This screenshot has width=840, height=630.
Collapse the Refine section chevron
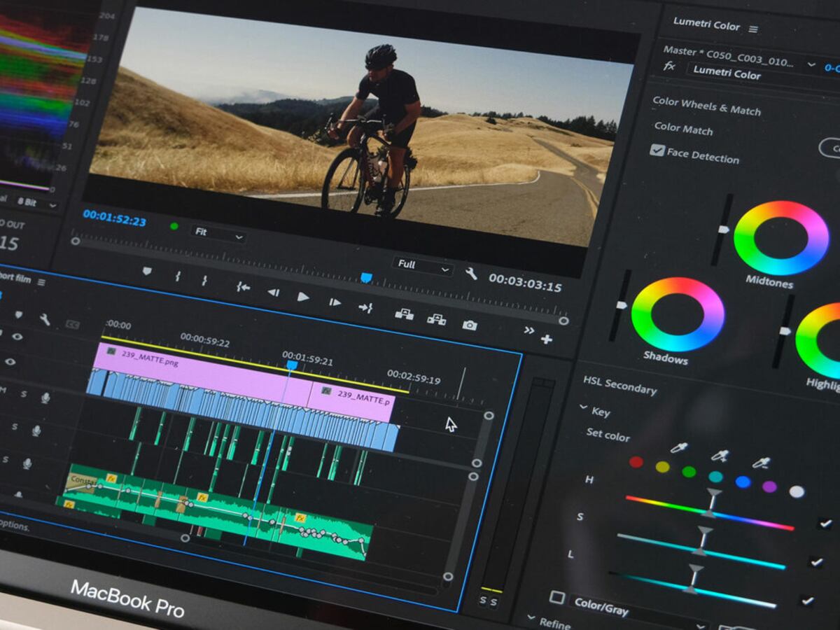[531, 619]
